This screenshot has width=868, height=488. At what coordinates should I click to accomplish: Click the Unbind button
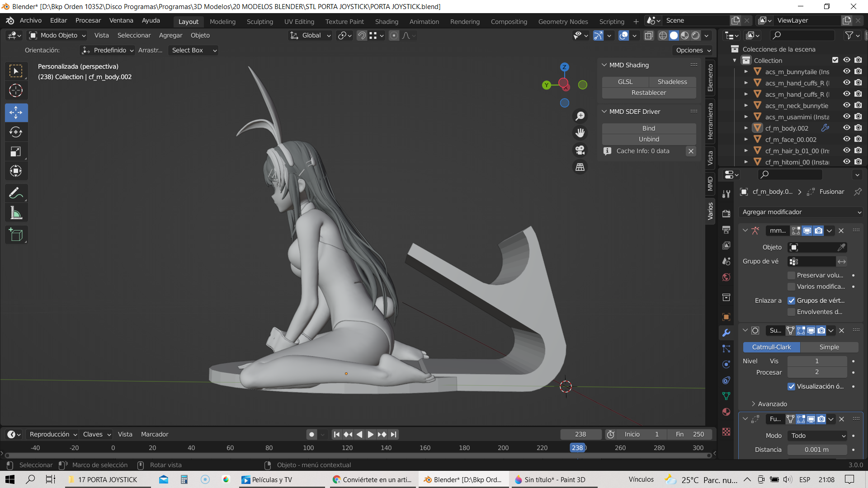click(649, 139)
